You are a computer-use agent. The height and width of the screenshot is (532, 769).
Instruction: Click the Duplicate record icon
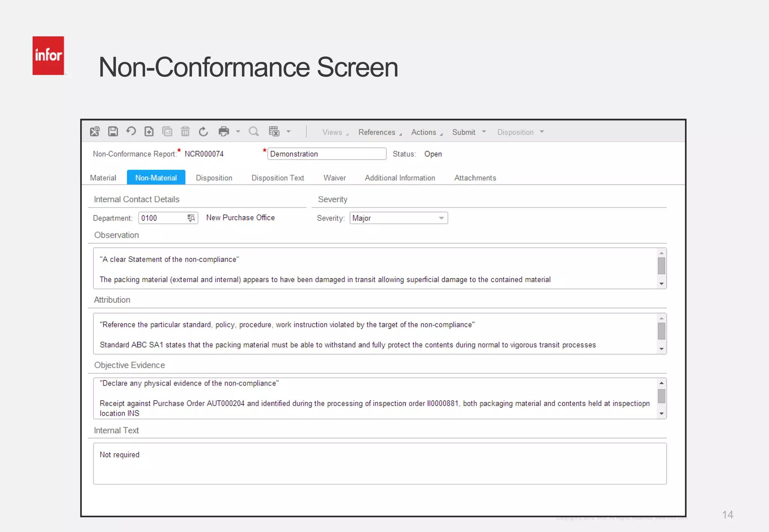coord(167,132)
